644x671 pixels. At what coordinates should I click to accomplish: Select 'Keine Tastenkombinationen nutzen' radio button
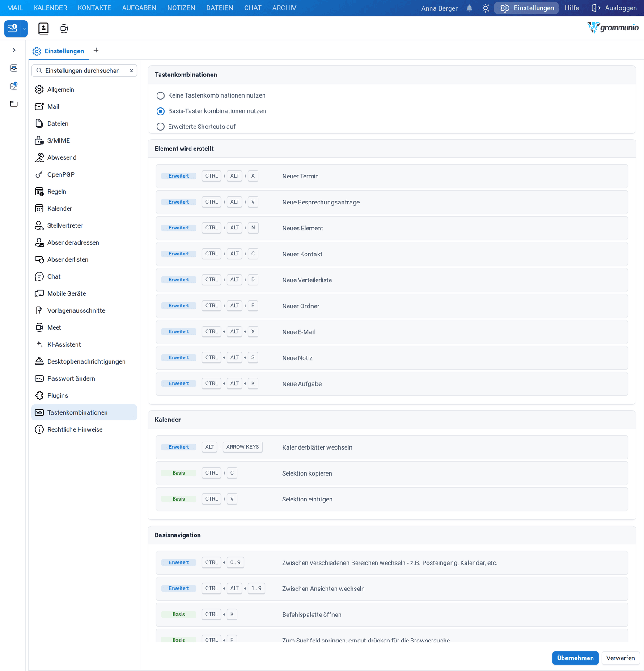point(161,96)
